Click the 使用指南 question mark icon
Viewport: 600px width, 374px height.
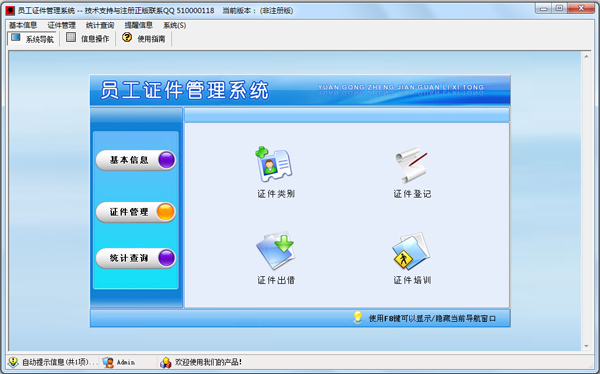[127, 37]
